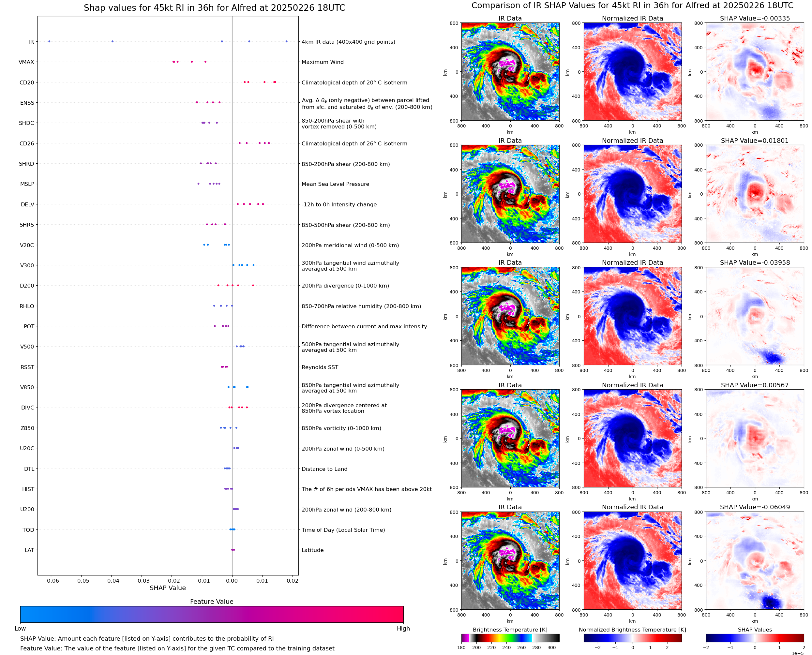This screenshot has width=812, height=655.
Task: Select the SHAP map titled SHAP Value=0.01801
Action: click(755, 194)
